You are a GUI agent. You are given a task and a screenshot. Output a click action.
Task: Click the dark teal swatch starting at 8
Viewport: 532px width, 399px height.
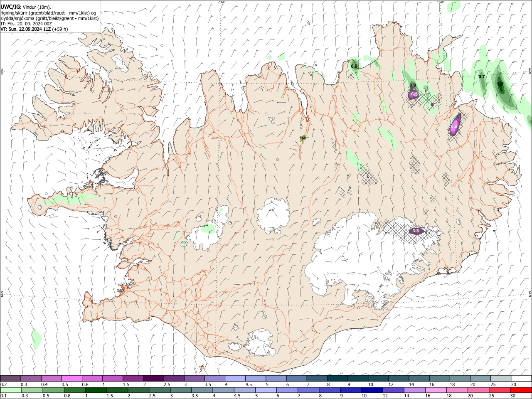[337, 379]
